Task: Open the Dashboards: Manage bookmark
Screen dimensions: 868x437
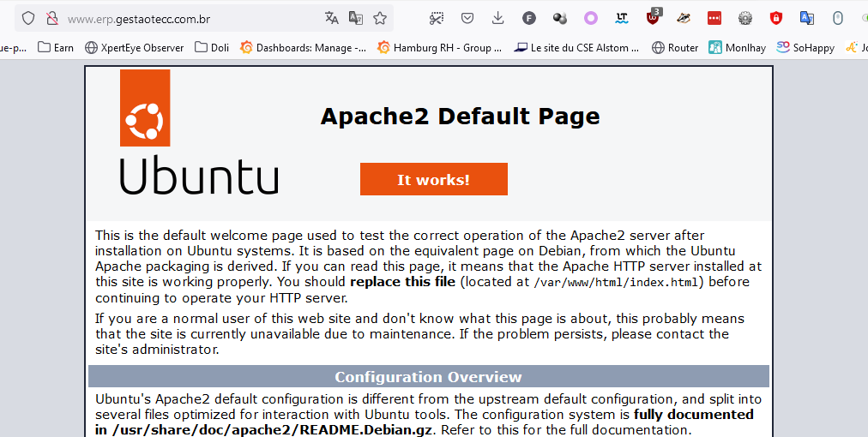Action: click(x=303, y=48)
